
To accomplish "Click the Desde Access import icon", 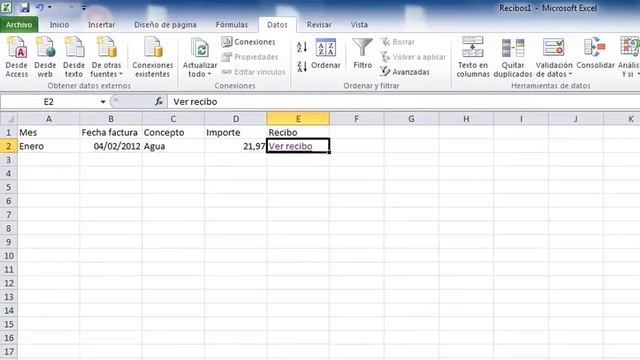I will (x=16, y=57).
